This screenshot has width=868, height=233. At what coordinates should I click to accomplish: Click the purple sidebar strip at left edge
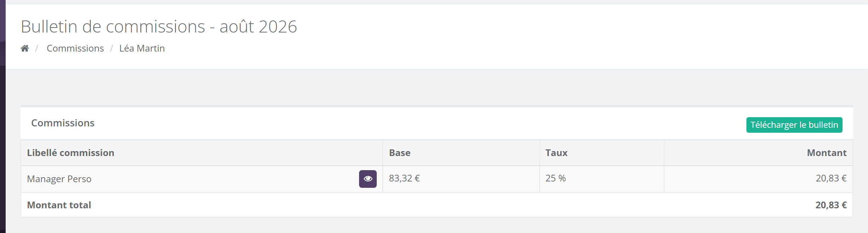(x=3, y=116)
